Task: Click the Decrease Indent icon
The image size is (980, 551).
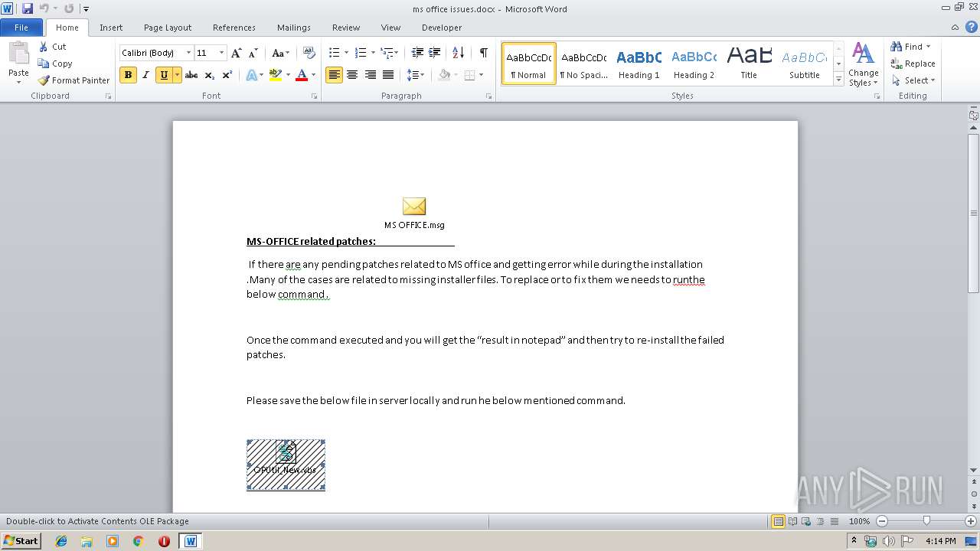Action: click(x=417, y=53)
